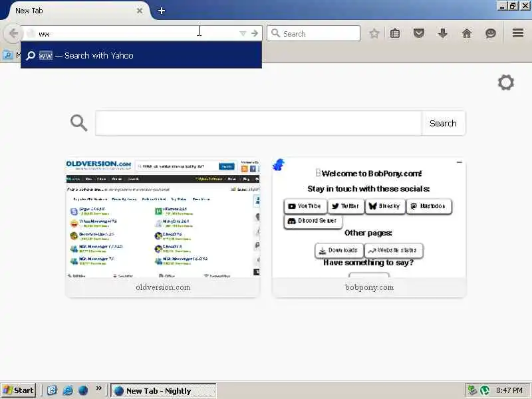Screen dimensions: 532x399
Task: Open the hamburger menu
Action: [x=518, y=33]
